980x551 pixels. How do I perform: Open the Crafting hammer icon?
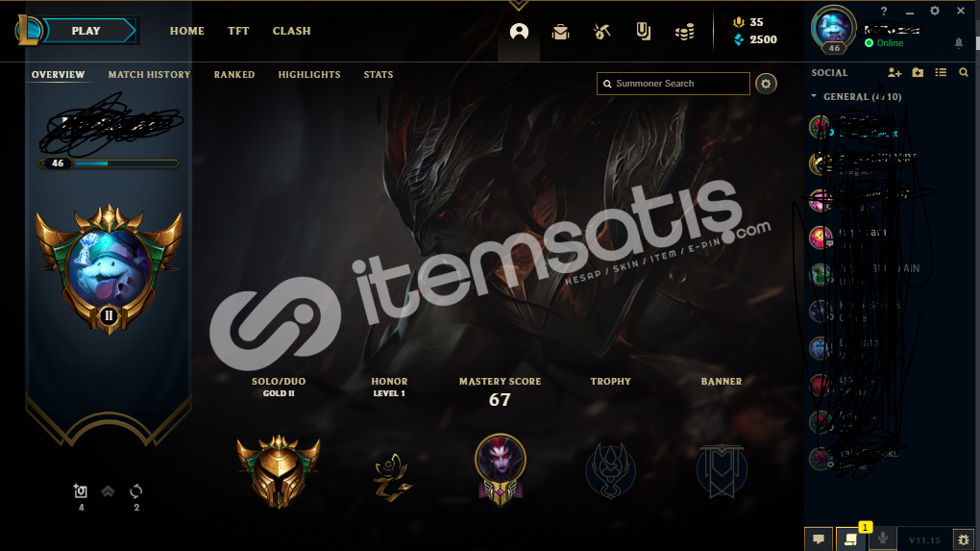click(601, 32)
